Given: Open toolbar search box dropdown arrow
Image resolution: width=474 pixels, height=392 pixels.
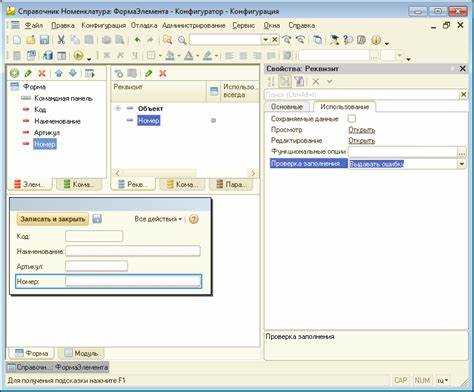Looking at the screenshot, I should click(x=266, y=40).
